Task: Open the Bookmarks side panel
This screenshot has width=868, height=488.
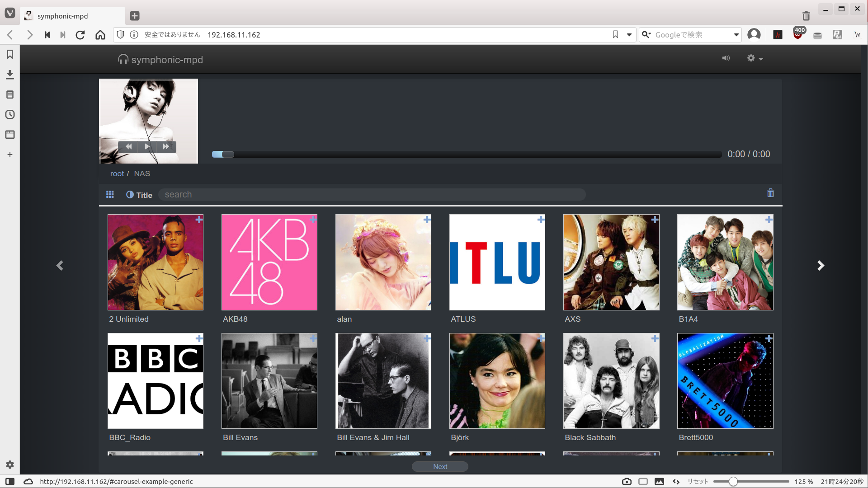Action: pyautogui.click(x=10, y=54)
